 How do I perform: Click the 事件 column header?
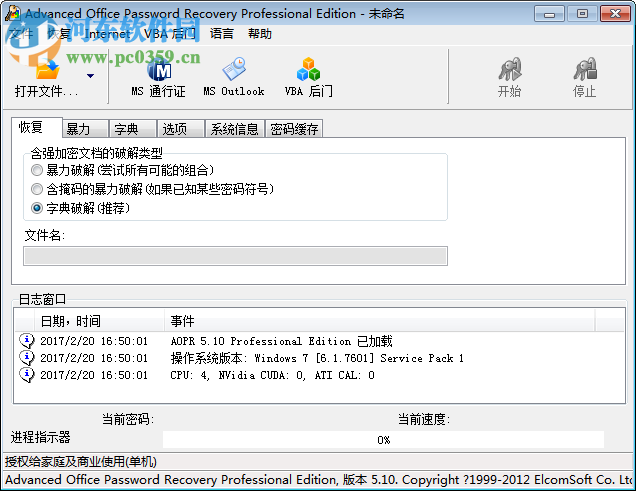(380, 321)
